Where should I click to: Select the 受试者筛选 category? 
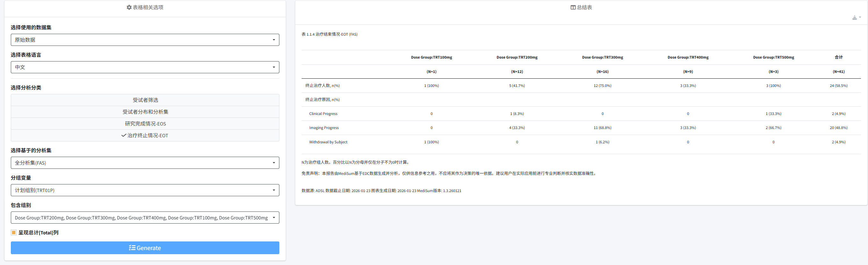tap(145, 100)
